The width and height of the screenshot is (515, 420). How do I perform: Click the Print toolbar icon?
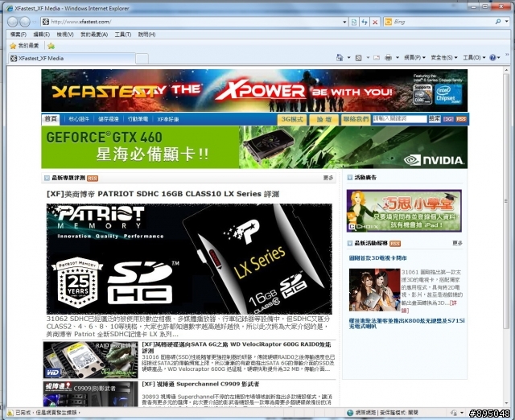coord(388,58)
